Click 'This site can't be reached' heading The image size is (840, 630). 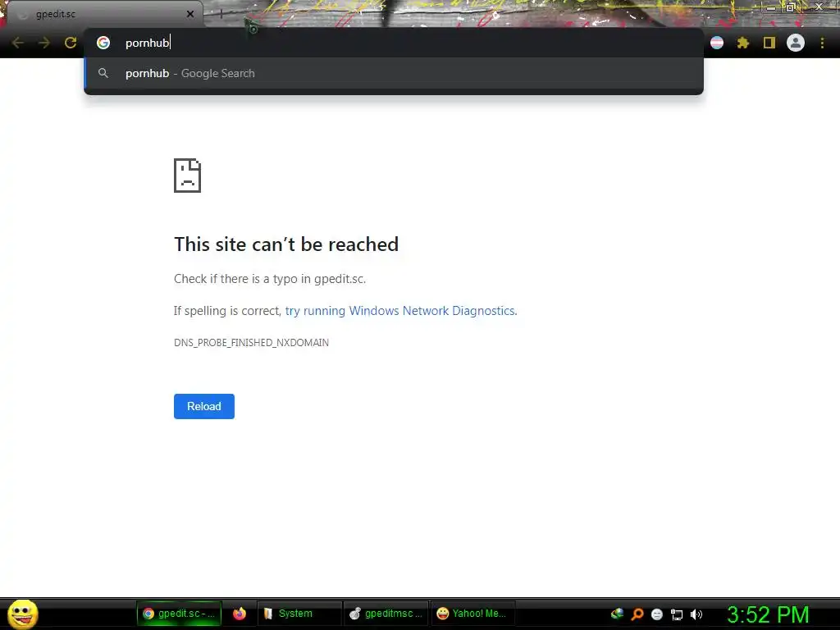tap(286, 244)
